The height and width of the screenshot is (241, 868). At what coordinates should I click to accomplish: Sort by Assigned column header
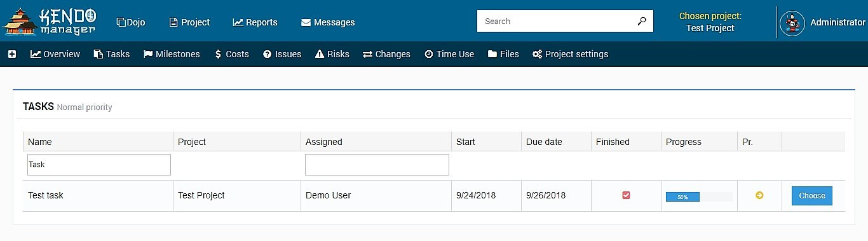[376, 142]
